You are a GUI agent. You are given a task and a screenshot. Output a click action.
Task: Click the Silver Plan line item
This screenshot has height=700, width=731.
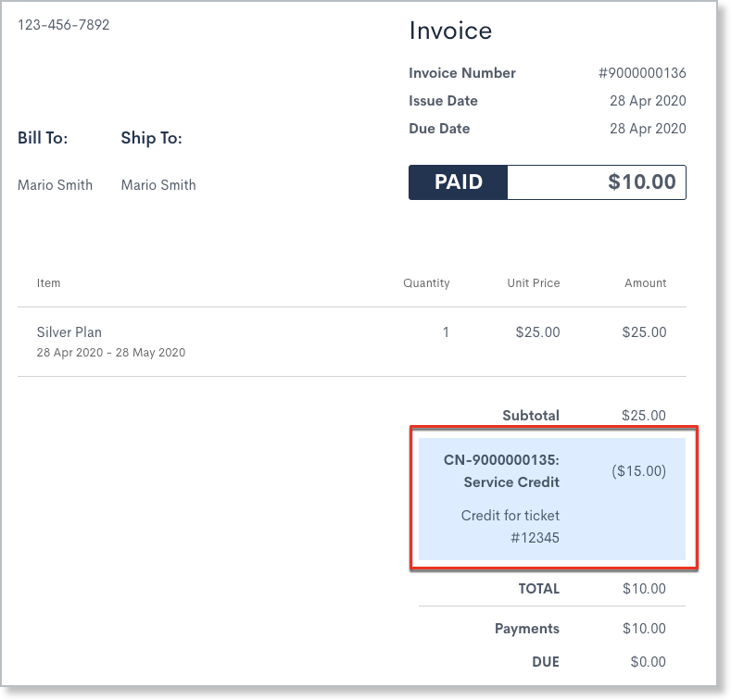pos(69,331)
